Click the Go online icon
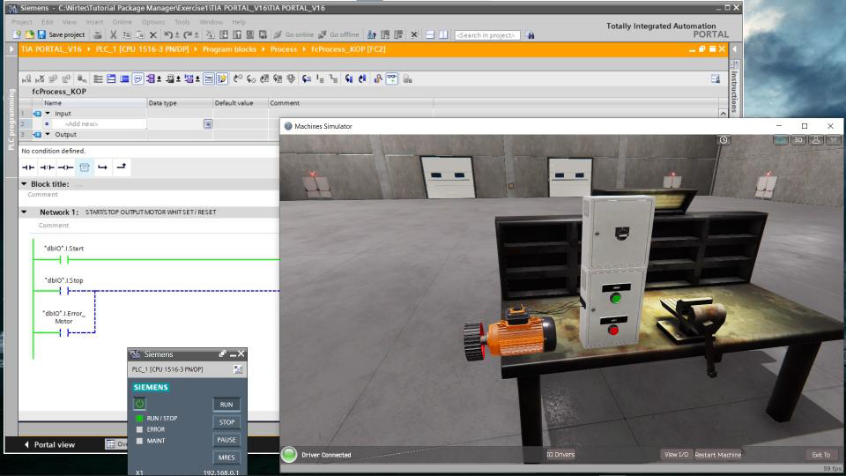The width and height of the screenshot is (846, 476). [x=277, y=35]
